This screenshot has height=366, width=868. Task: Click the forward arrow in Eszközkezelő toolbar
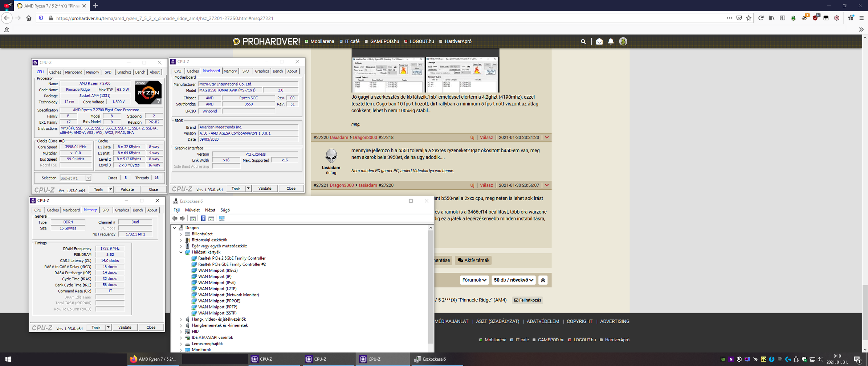[x=183, y=218]
